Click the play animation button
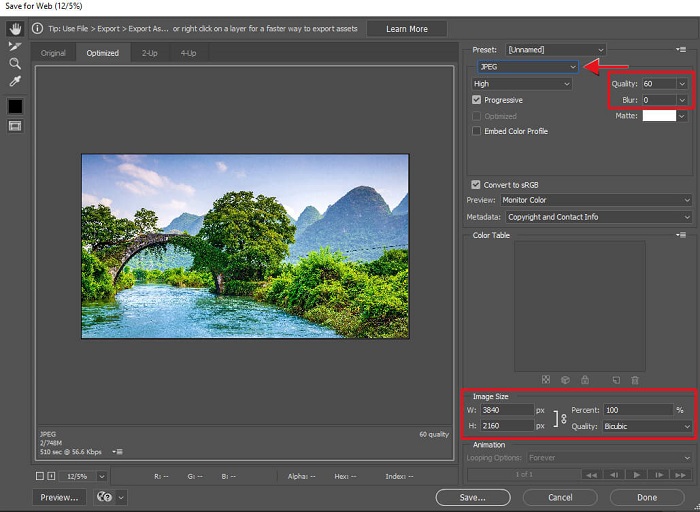Viewport: 700px width, 512px height. pos(637,475)
